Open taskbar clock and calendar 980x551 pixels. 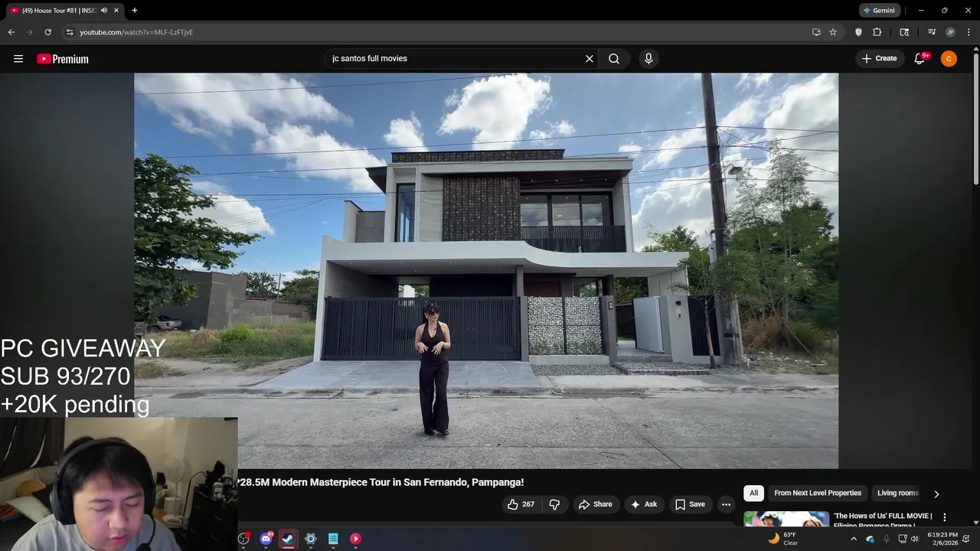coord(942,539)
